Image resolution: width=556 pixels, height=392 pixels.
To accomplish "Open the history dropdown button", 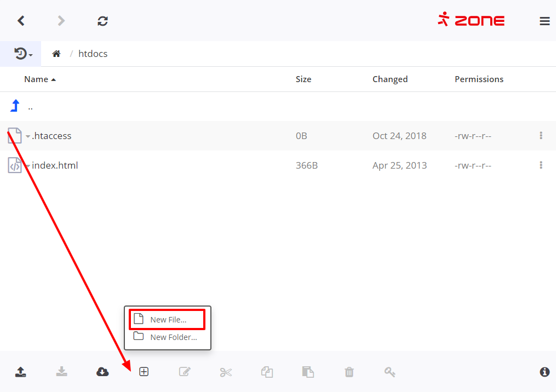I will (23, 54).
